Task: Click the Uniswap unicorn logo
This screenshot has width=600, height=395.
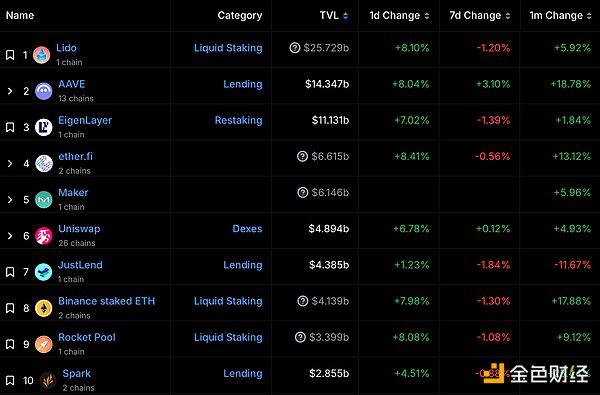Action: pyautogui.click(x=44, y=236)
